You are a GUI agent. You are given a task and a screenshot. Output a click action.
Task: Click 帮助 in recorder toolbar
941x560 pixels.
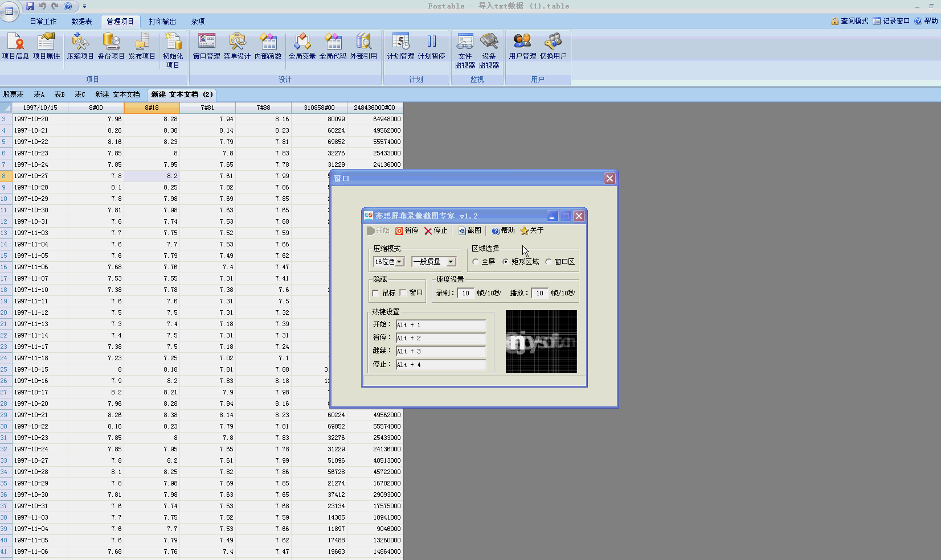[503, 230]
